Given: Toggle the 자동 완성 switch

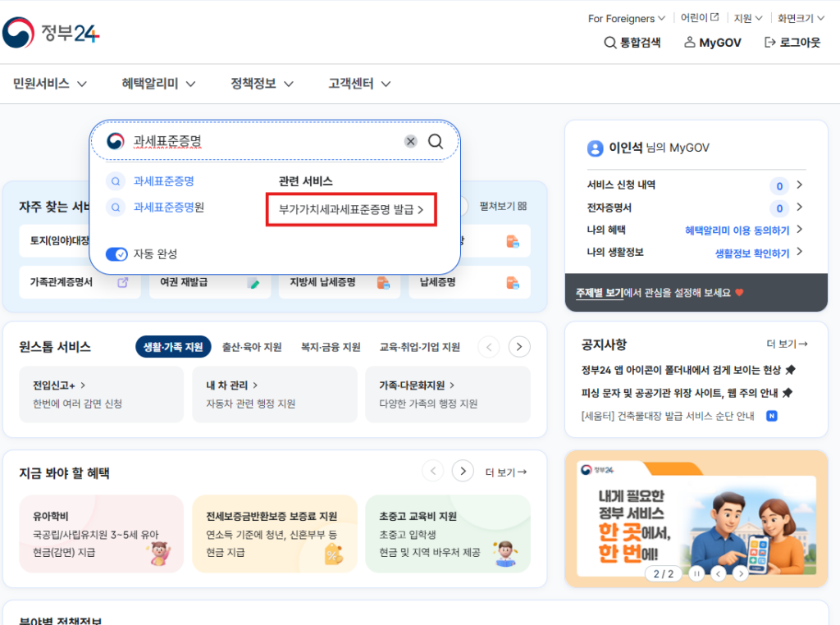Looking at the screenshot, I should (x=116, y=254).
